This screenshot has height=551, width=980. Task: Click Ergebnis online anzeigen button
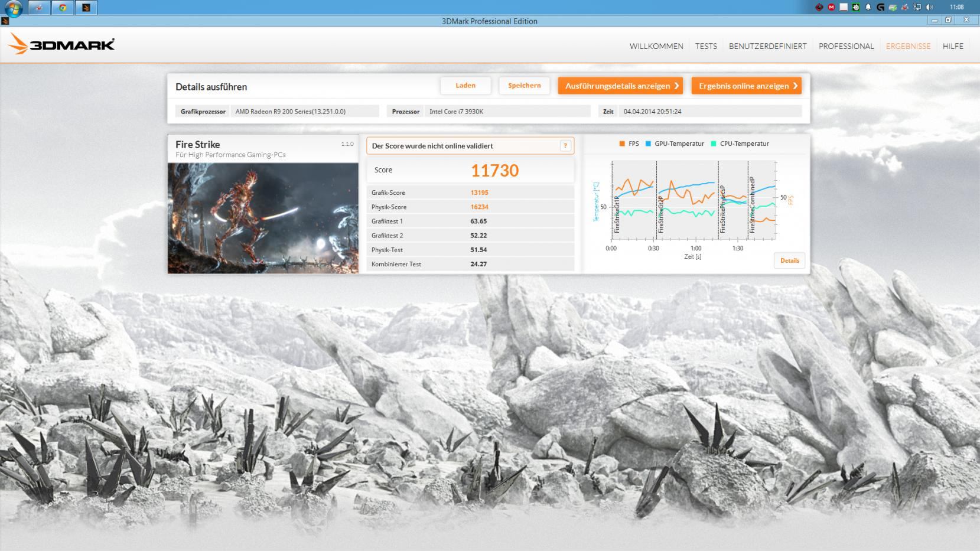[747, 86]
